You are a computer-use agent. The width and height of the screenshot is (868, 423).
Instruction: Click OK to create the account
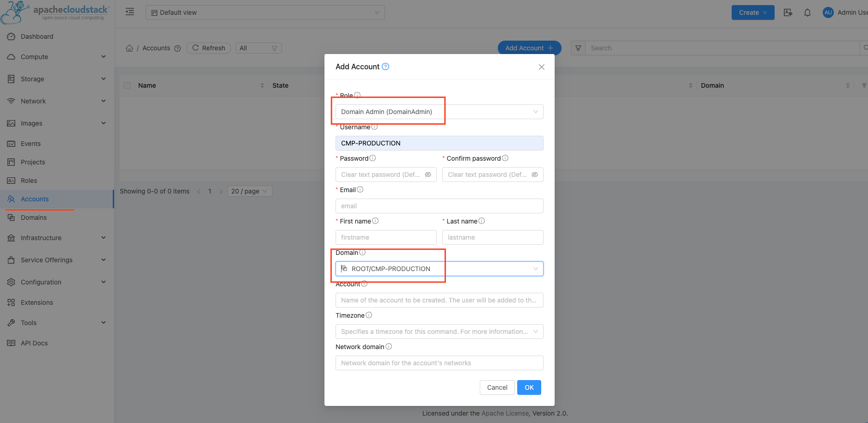click(x=529, y=387)
